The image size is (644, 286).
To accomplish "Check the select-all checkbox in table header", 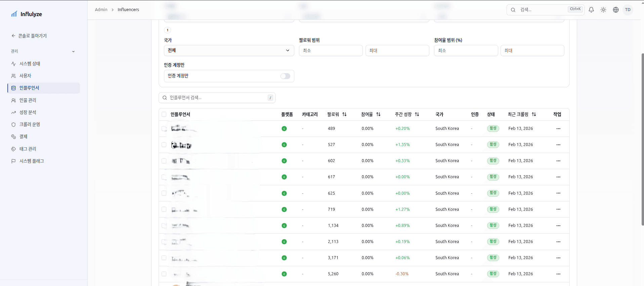I will coord(164,114).
